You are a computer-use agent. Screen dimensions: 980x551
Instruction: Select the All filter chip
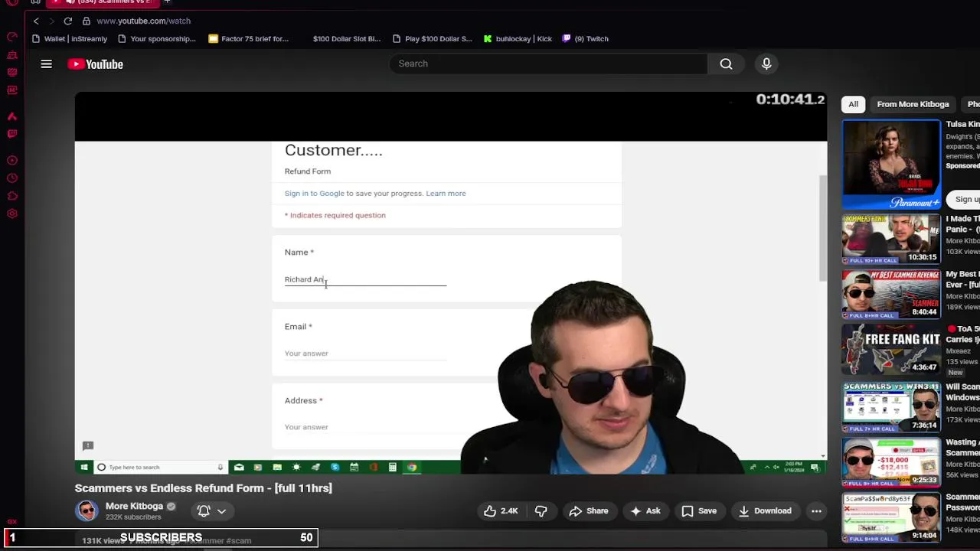tap(853, 104)
